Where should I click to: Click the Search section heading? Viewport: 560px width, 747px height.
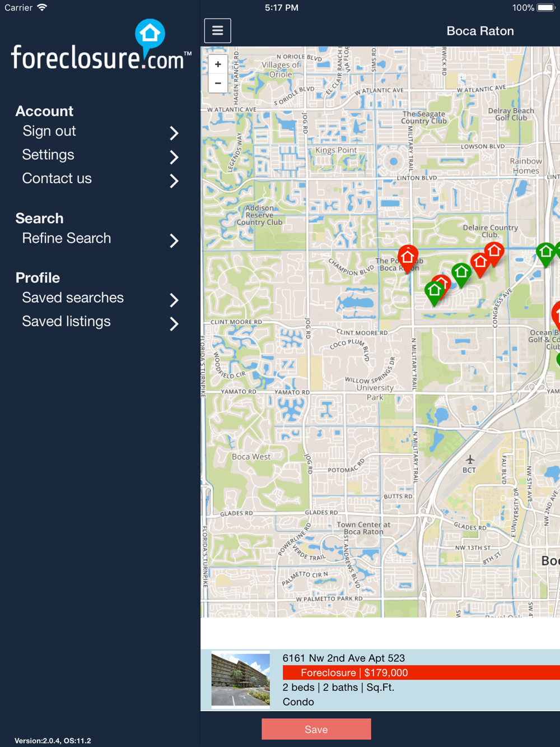click(x=39, y=218)
